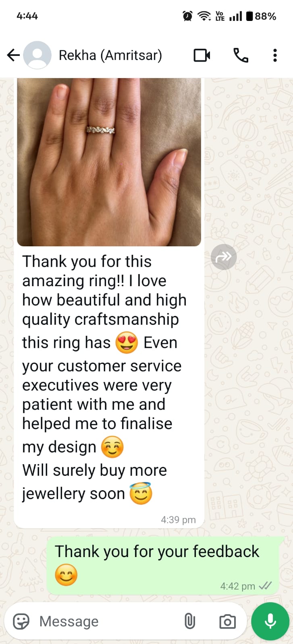Open the camera from message bar
This screenshot has height=644, width=293.
[227, 621]
